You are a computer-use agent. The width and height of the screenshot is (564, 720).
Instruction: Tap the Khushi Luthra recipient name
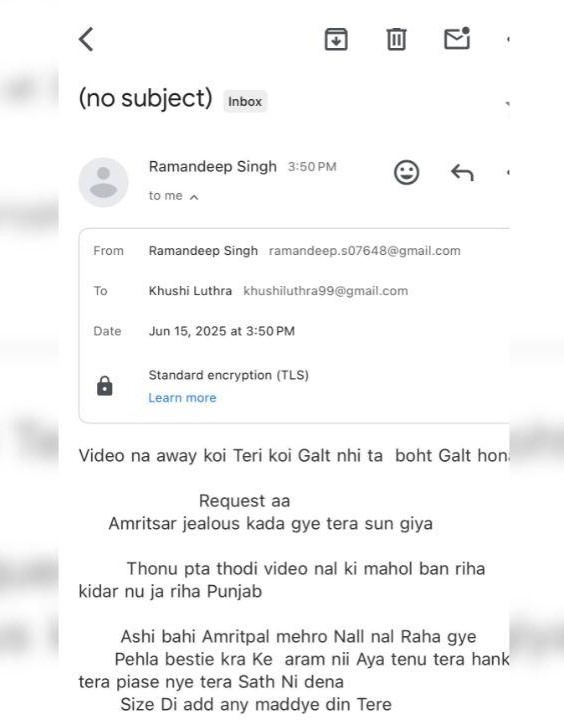click(x=190, y=291)
